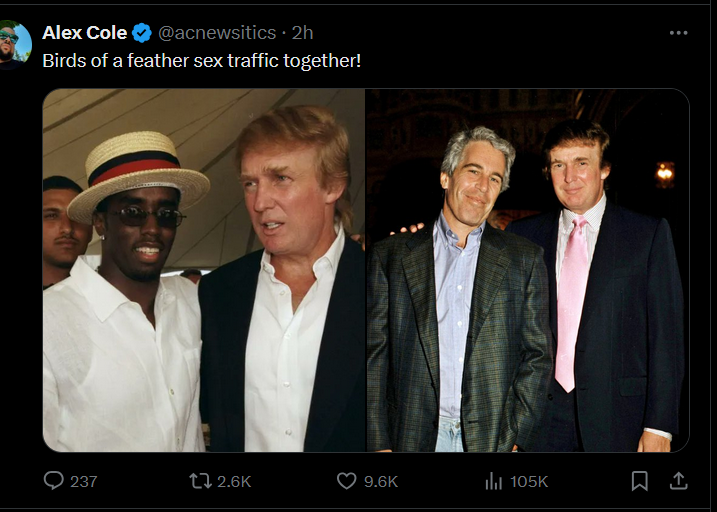717x512 pixels.
Task: Open the share tweet menu
Action: pyautogui.click(x=678, y=481)
